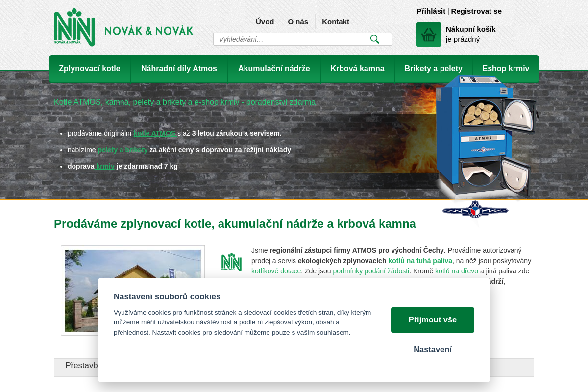This screenshot has width=588, height=392.
Task: Open the green shopping basket icon
Action: [429, 34]
